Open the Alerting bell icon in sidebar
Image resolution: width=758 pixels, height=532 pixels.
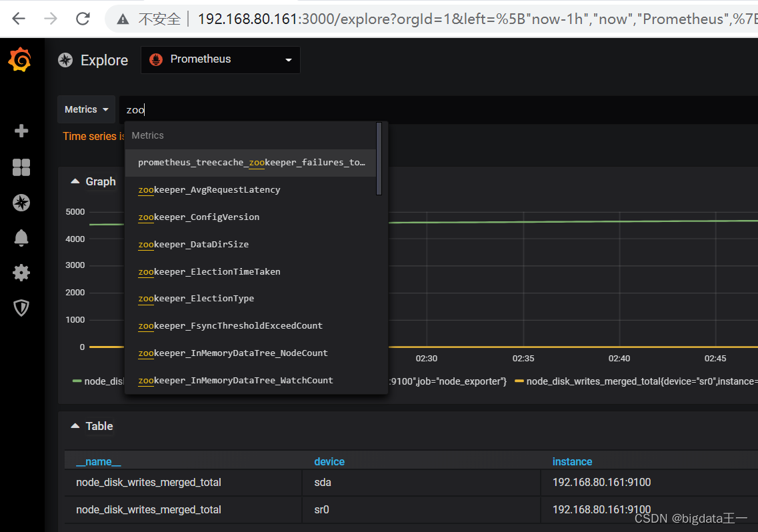pyautogui.click(x=21, y=238)
